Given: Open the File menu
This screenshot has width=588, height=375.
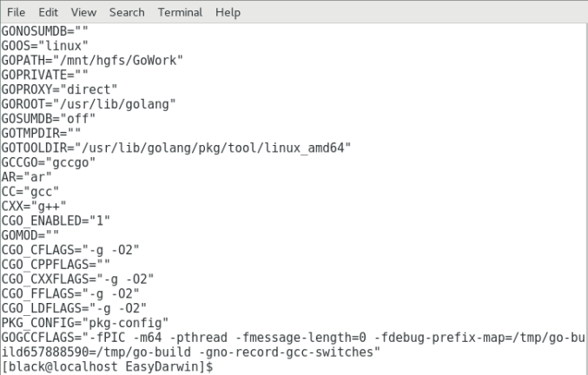Looking at the screenshot, I should click(x=17, y=13).
